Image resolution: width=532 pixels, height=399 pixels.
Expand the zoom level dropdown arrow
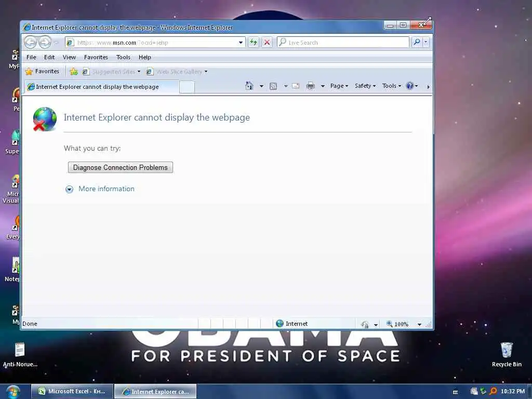tap(419, 324)
